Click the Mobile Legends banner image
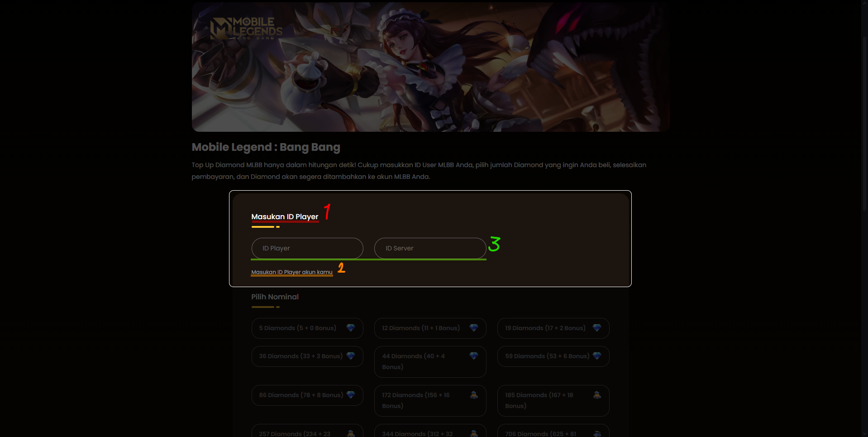This screenshot has width=868, height=437. tap(430, 67)
